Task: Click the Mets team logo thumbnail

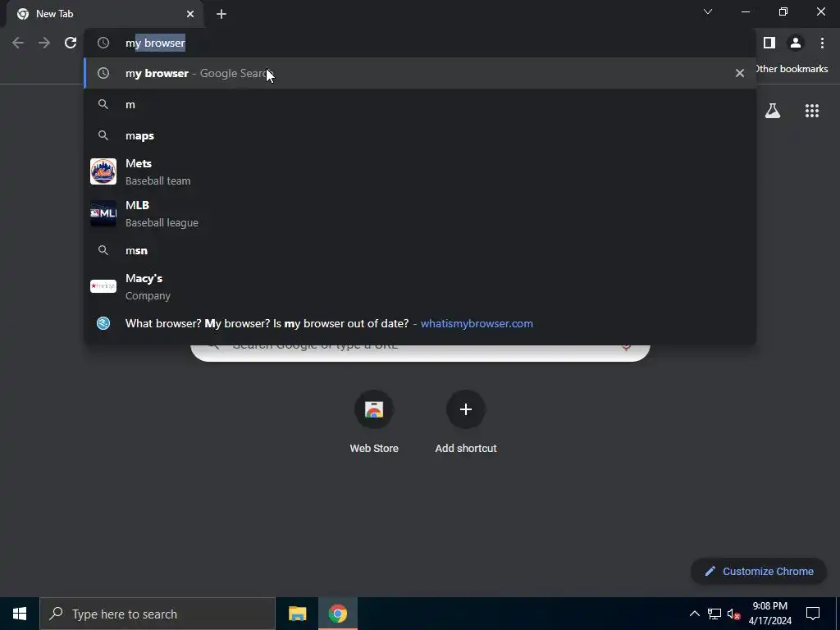Action: (103, 171)
